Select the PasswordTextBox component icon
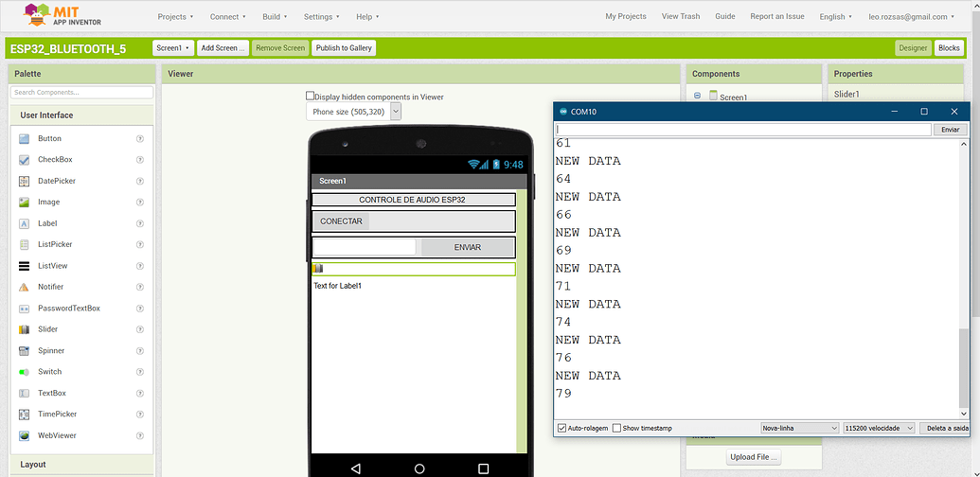 (x=25, y=309)
